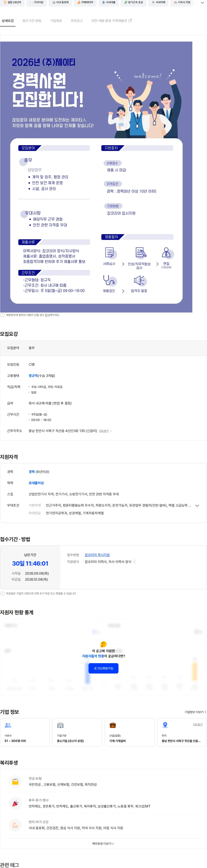Screen dimensions: 207x868
Task: Click the 충남 천안시 서북구 직산읍 address text
Action: 63,431
